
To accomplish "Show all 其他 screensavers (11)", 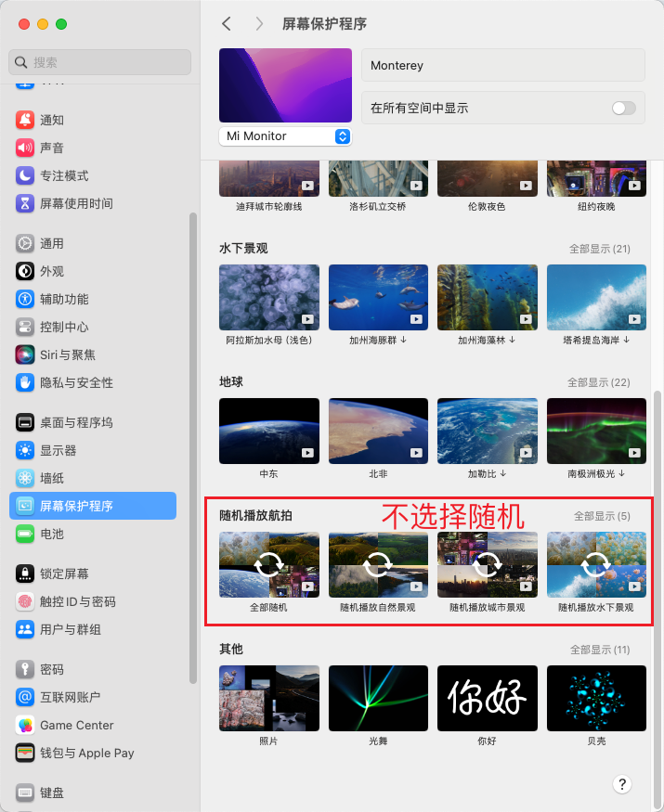I will point(600,650).
